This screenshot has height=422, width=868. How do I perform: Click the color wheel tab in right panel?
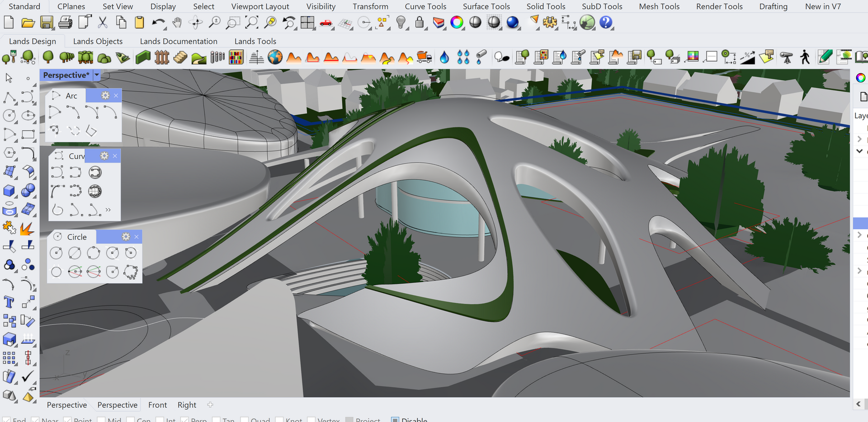[861, 78]
